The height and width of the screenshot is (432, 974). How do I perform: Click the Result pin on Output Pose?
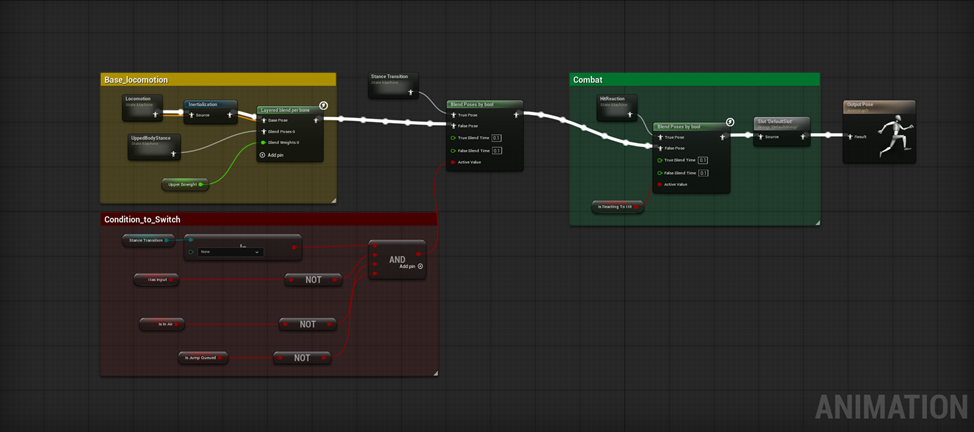[849, 136]
